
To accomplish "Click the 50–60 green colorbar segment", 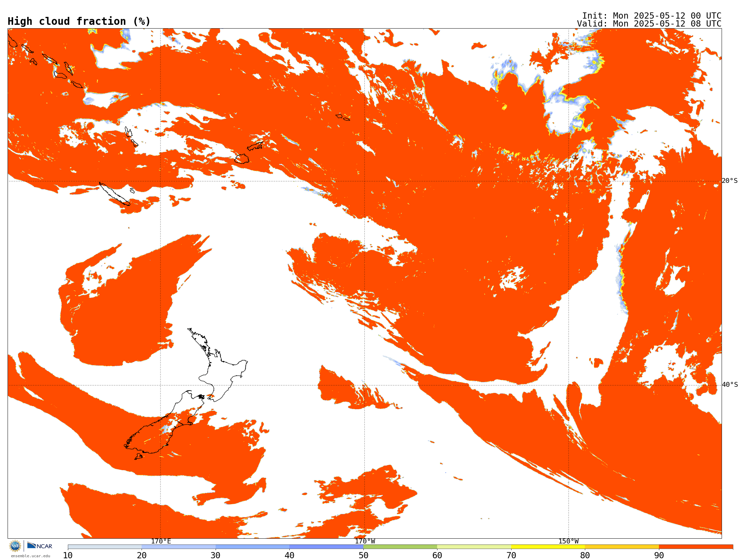I will pyautogui.click(x=400, y=547).
